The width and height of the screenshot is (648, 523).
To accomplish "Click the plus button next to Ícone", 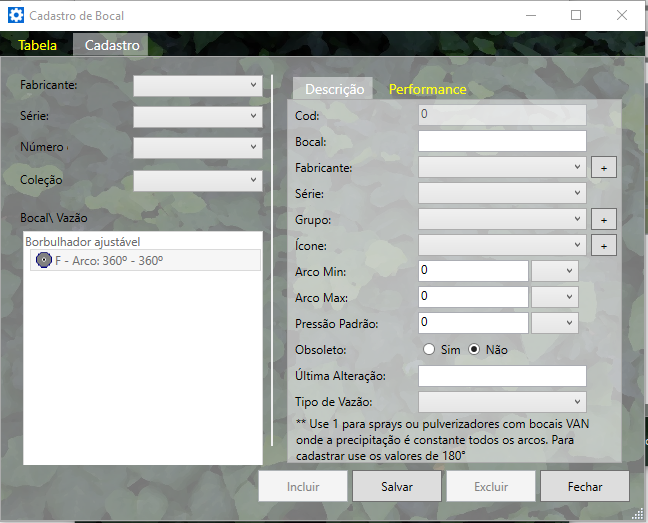I will pyautogui.click(x=603, y=246).
